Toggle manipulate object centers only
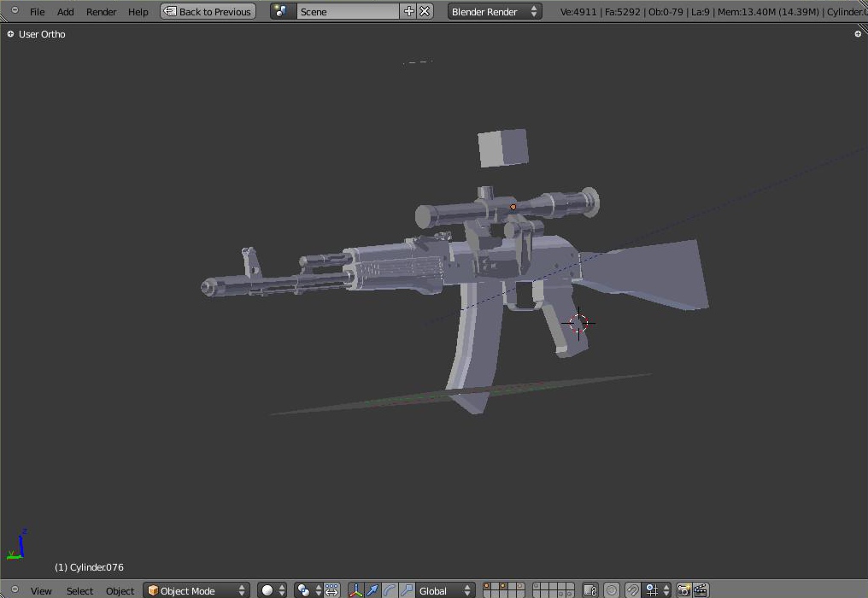 pos(331,591)
